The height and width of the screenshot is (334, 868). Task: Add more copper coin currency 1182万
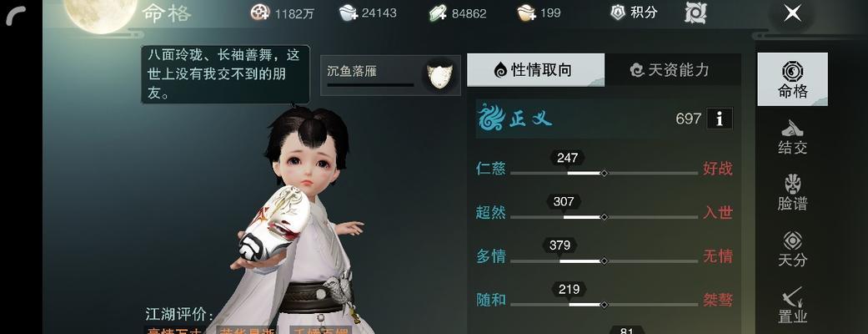click(260, 13)
